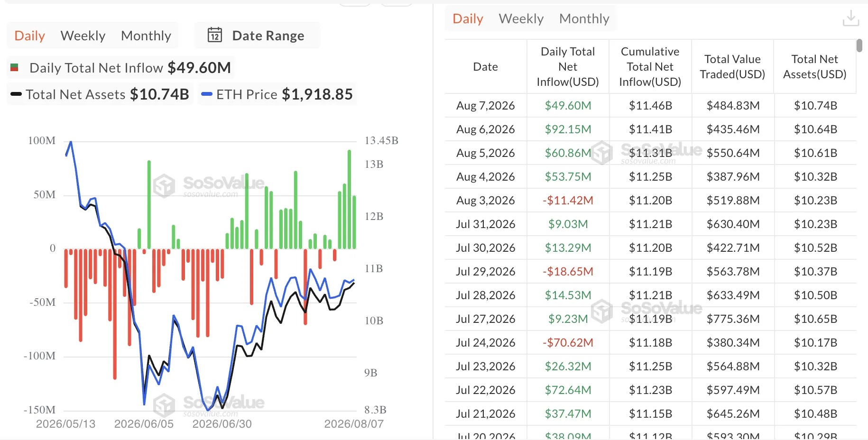
Task: Click the $775.36M value traded cell
Action: point(733,319)
